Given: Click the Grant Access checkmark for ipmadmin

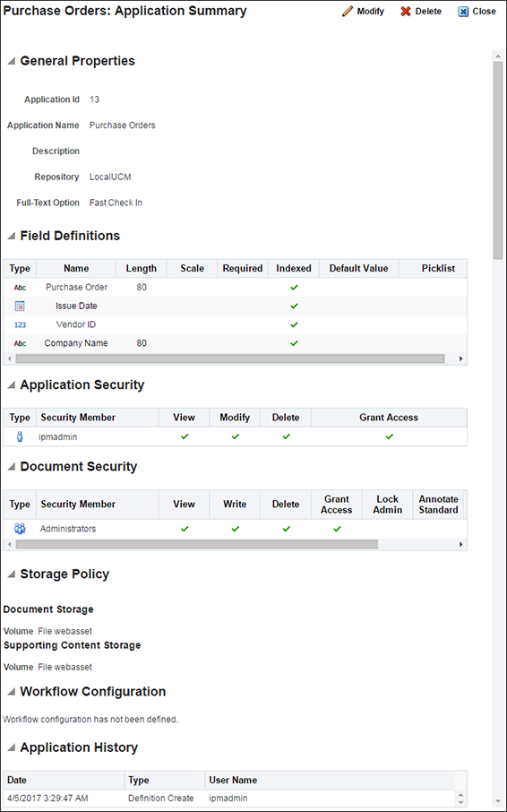Looking at the screenshot, I should (390, 436).
